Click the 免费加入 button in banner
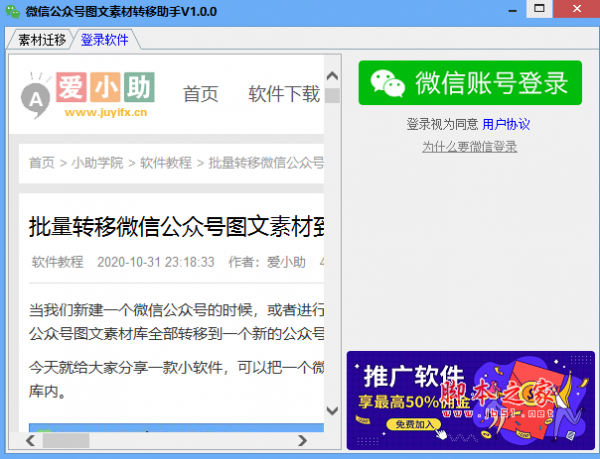This screenshot has height=459, width=600. 414,424
